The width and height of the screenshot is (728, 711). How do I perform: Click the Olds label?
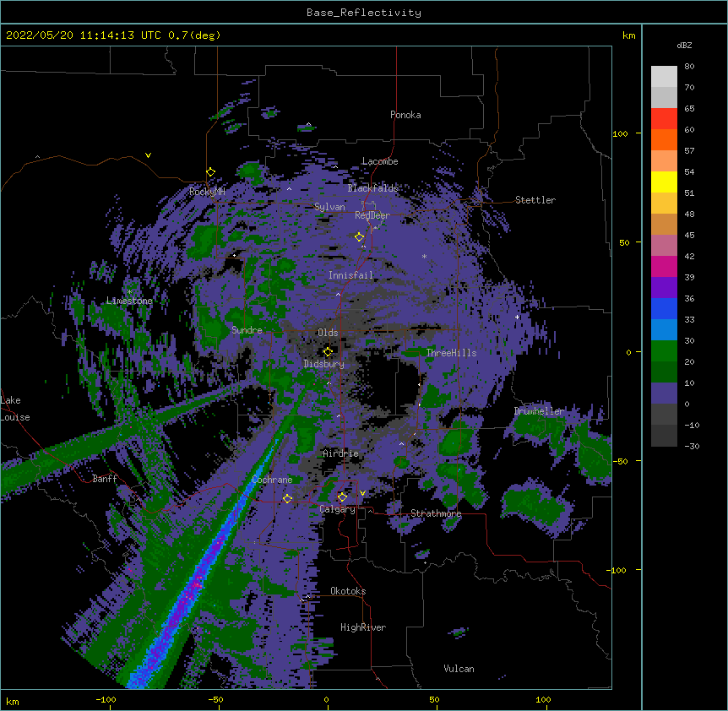point(328,333)
